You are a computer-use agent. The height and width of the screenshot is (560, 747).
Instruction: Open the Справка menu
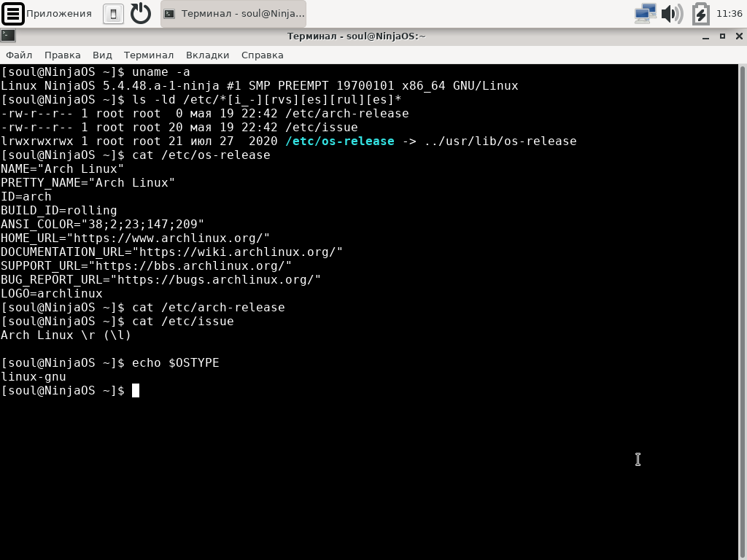262,55
